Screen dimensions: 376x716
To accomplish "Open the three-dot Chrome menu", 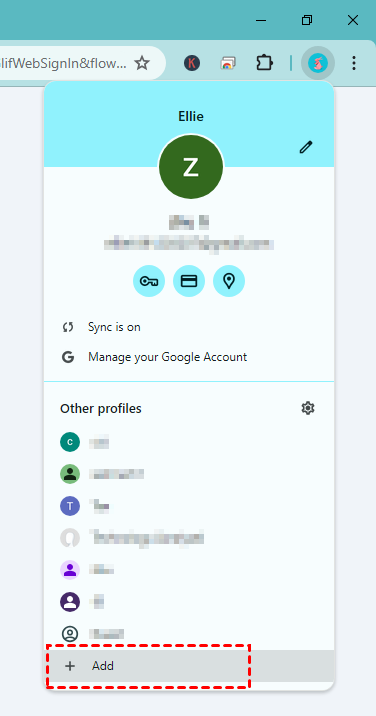I will tap(354, 63).
